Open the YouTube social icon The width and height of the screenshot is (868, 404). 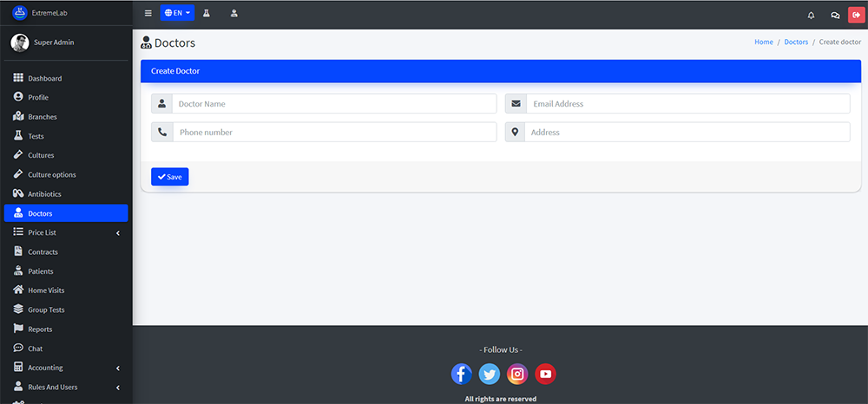coord(545,374)
